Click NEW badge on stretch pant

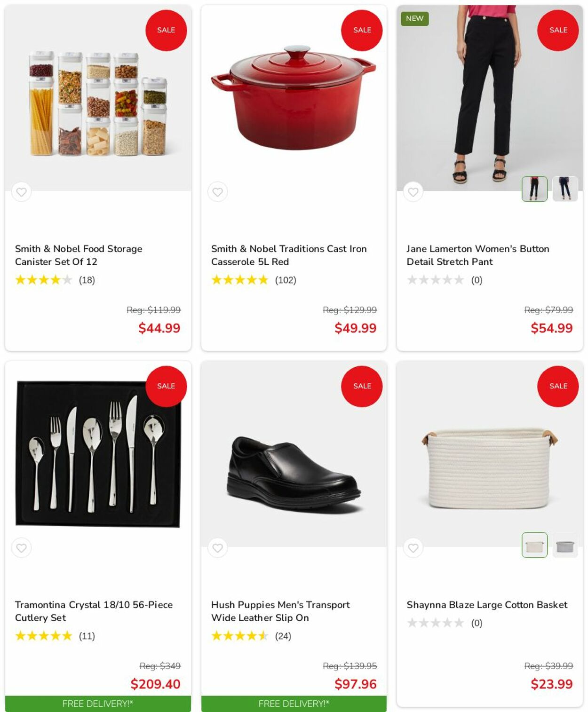point(414,18)
